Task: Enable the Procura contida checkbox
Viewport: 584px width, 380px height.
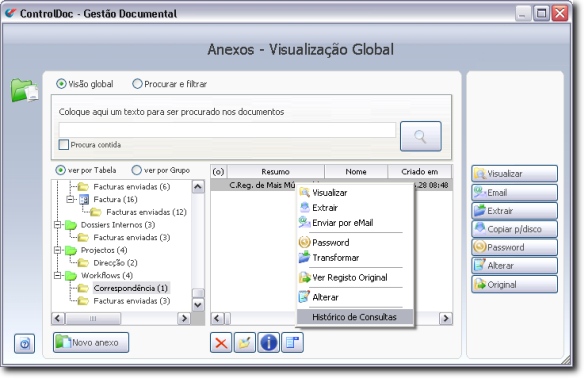Action: click(64, 145)
